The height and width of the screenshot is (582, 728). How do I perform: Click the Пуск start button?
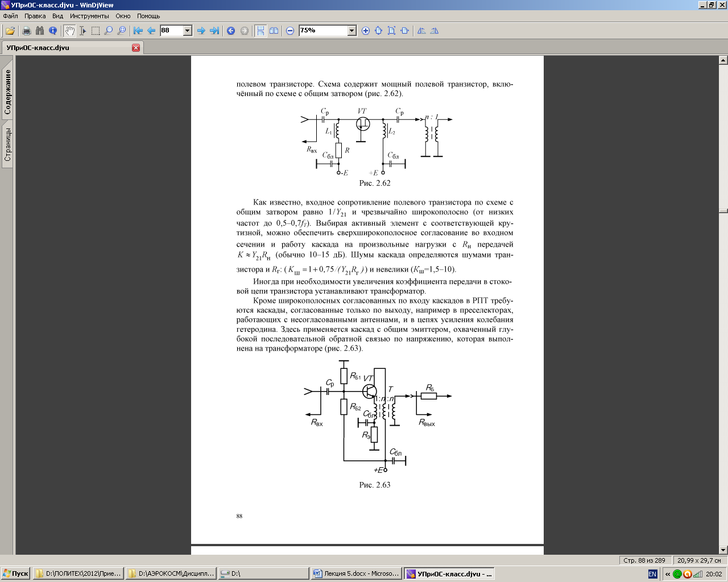coord(15,574)
